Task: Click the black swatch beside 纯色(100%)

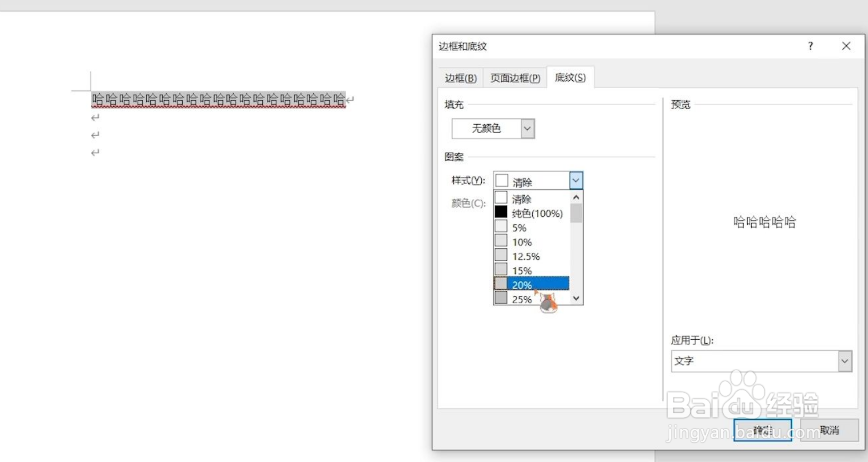Action: pyautogui.click(x=501, y=212)
